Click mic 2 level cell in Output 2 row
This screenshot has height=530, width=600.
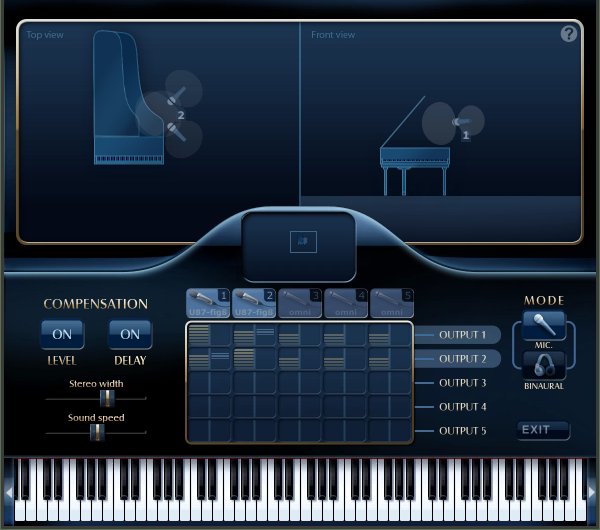244,359
